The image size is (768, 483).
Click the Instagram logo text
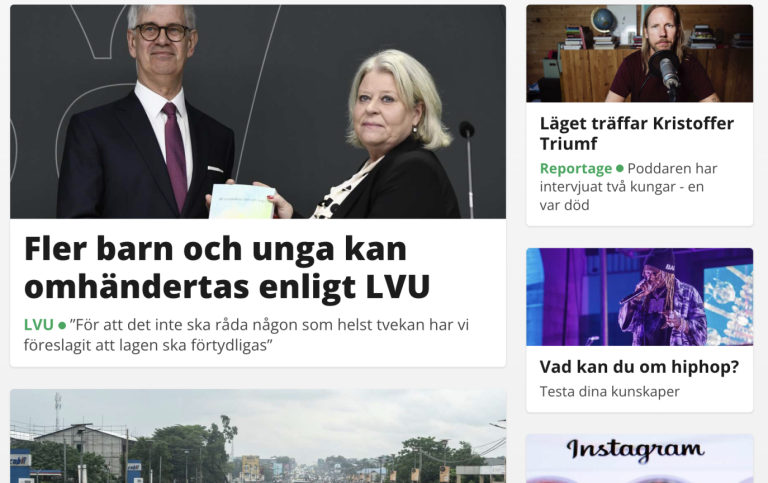pyautogui.click(x=636, y=450)
